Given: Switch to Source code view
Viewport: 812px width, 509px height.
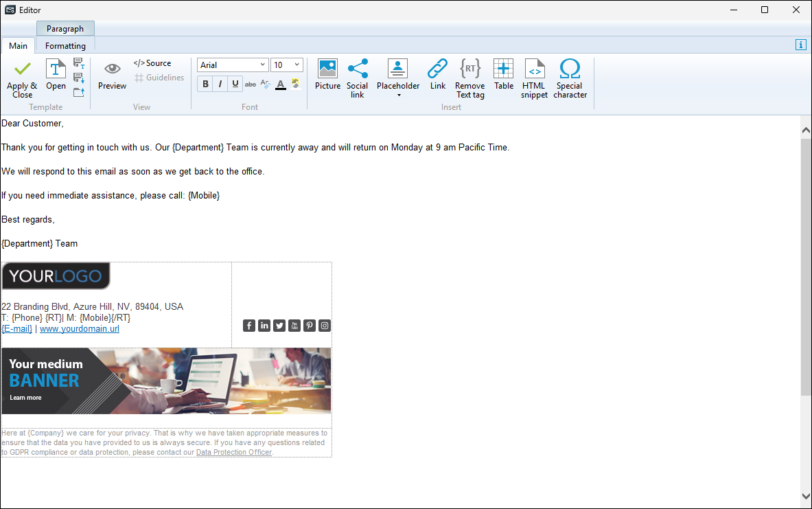Looking at the screenshot, I should (152, 63).
